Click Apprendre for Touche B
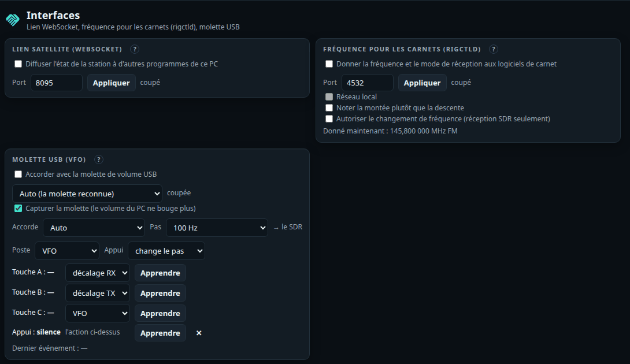This screenshot has width=630, height=364. [160, 294]
